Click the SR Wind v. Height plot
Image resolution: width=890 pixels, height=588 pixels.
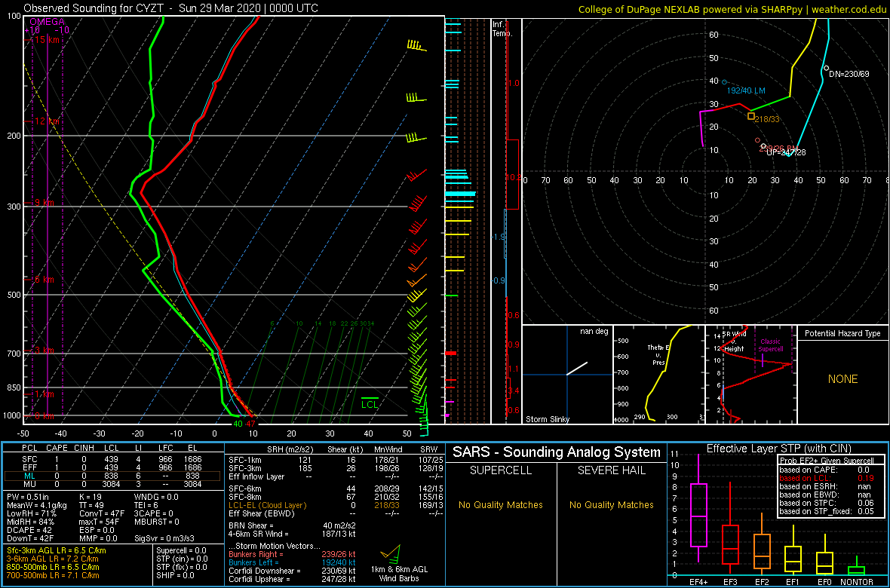[750, 375]
